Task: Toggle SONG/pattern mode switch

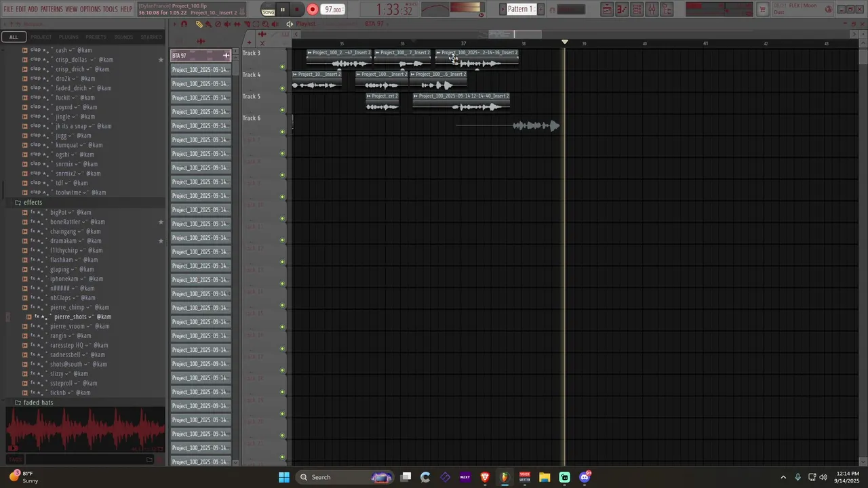Action: pos(269,9)
